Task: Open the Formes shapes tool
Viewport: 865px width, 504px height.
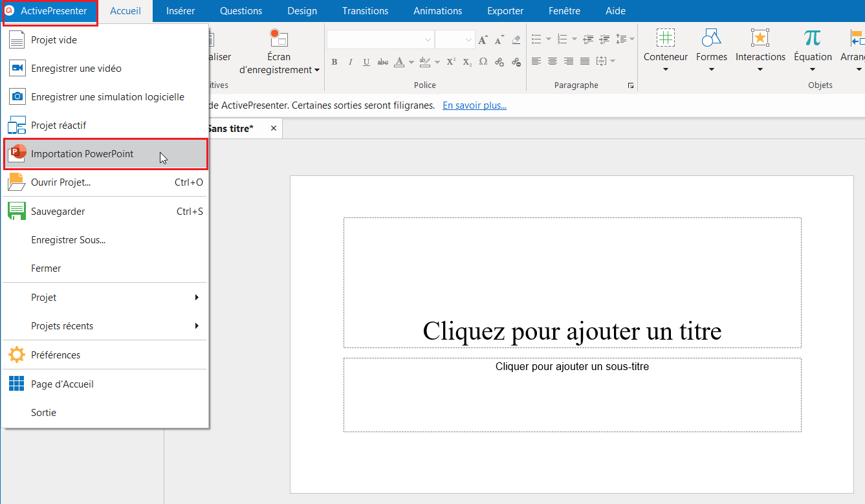Action: pyautogui.click(x=711, y=38)
